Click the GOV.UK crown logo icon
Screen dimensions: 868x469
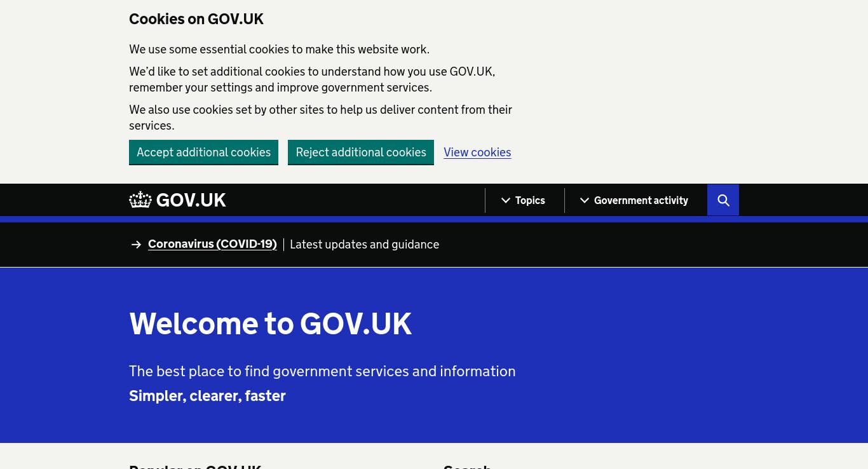(140, 200)
